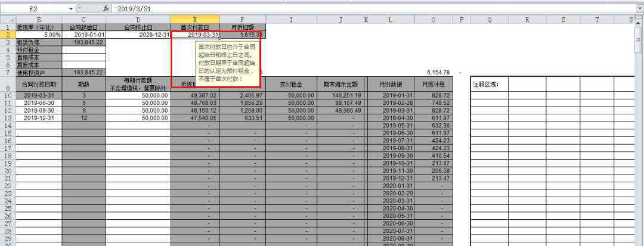Expand the formula bar with right-side chevron
Image resolution: width=644 pixels, height=246 pixels.
(639, 8)
